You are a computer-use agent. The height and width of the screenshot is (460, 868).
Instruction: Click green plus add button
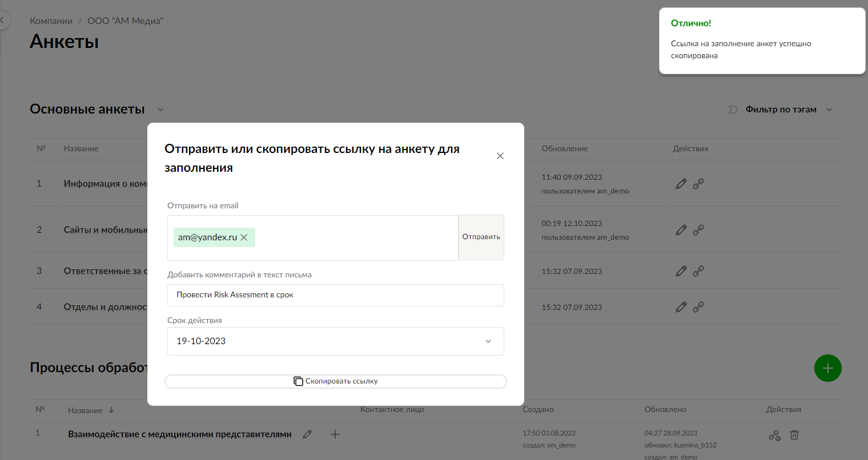pos(827,368)
